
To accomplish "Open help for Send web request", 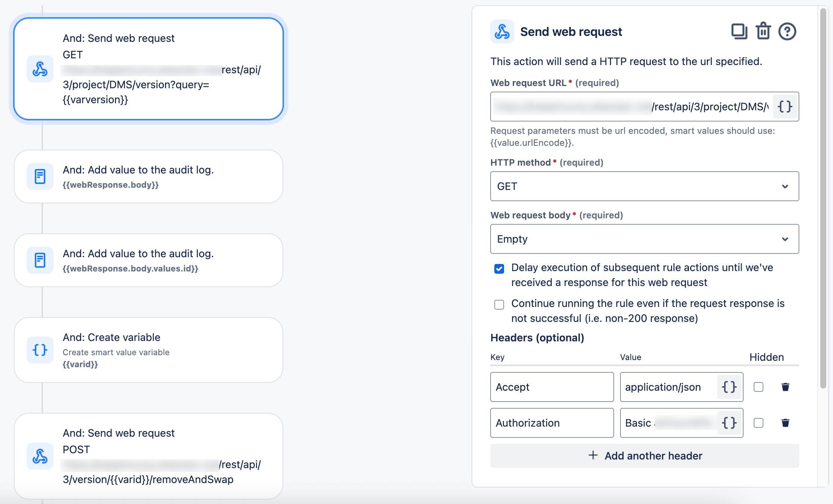I will click(x=787, y=31).
